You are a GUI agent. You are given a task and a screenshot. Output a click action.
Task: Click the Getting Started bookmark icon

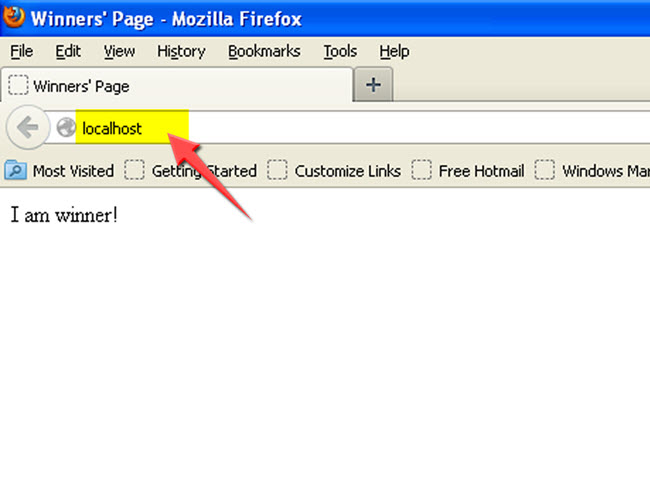point(134,170)
